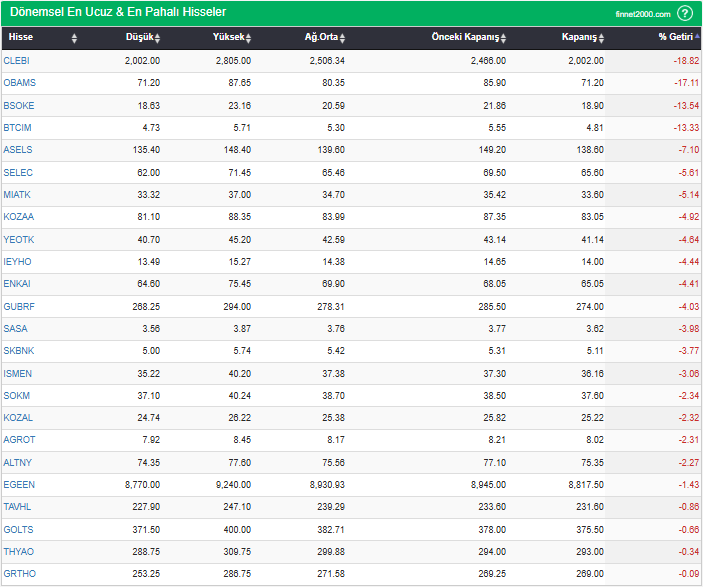Click the Hisse column header label
Image resolution: width=703 pixels, height=587 pixels.
(x=21, y=37)
